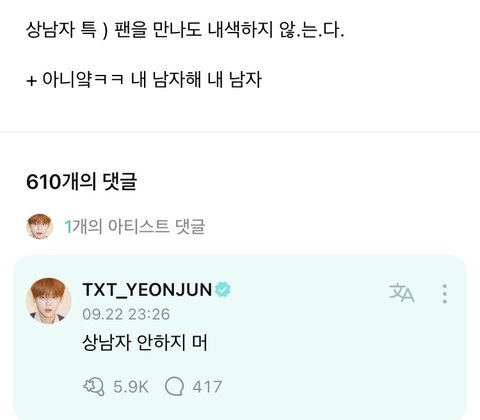
Task: Click the 610개의 댓글 header
Action: [x=81, y=182]
